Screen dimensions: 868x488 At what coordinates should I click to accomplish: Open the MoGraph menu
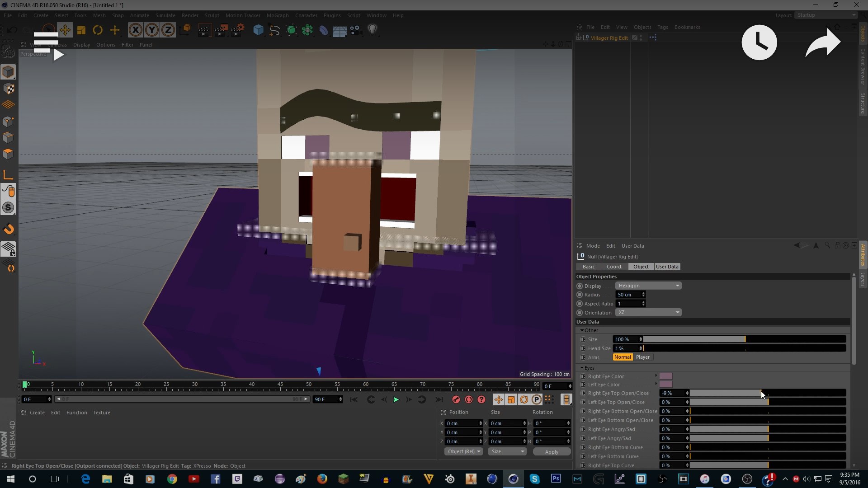[278, 15]
